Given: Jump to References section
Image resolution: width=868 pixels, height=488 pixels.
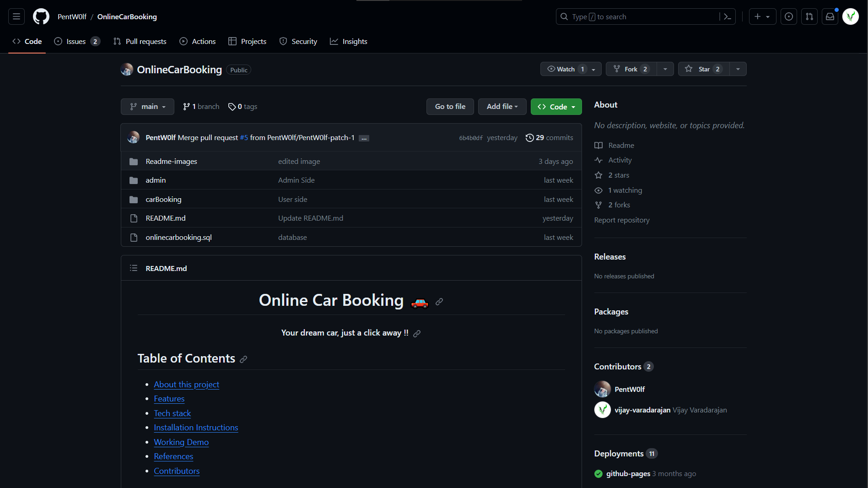Looking at the screenshot, I should (173, 456).
